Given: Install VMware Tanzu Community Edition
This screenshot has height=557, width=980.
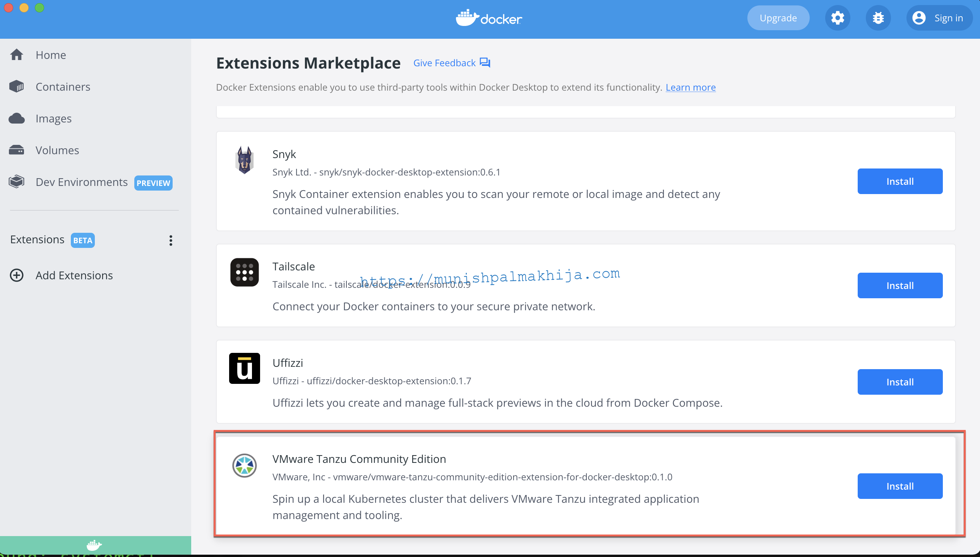Looking at the screenshot, I should (900, 486).
